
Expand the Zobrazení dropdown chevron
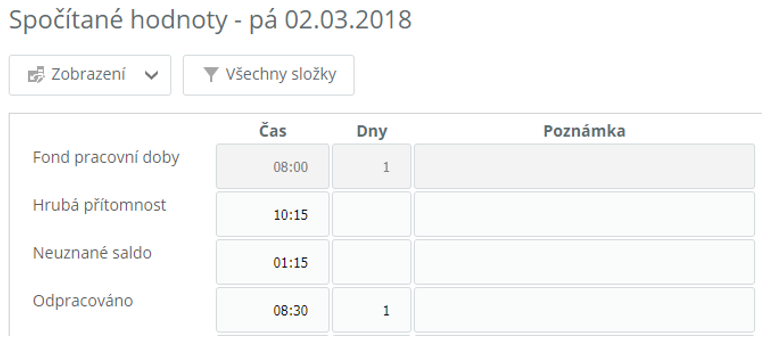[x=151, y=75]
